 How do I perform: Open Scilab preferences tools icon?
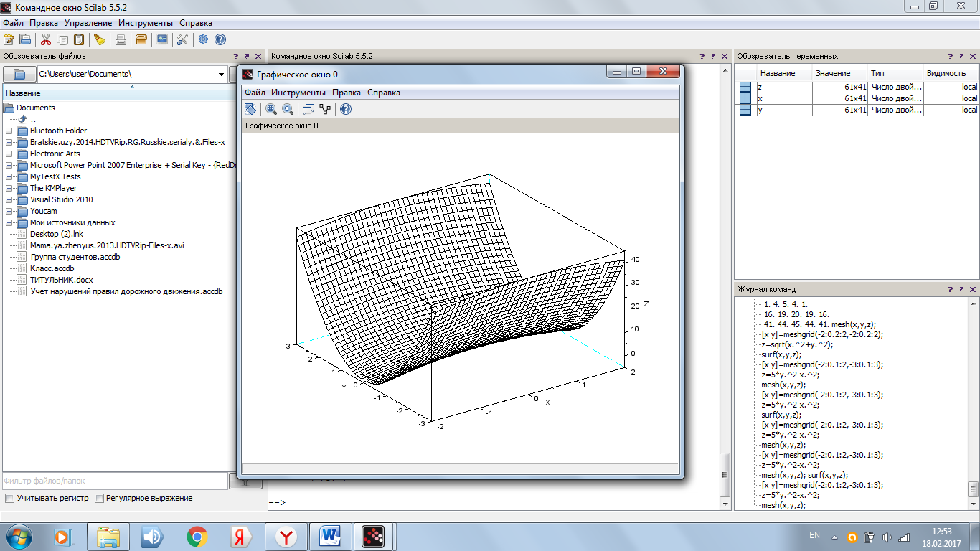coord(182,39)
